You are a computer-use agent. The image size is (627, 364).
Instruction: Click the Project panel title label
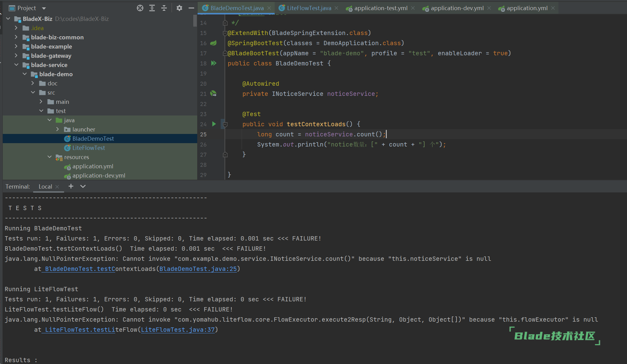[x=27, y=8]
